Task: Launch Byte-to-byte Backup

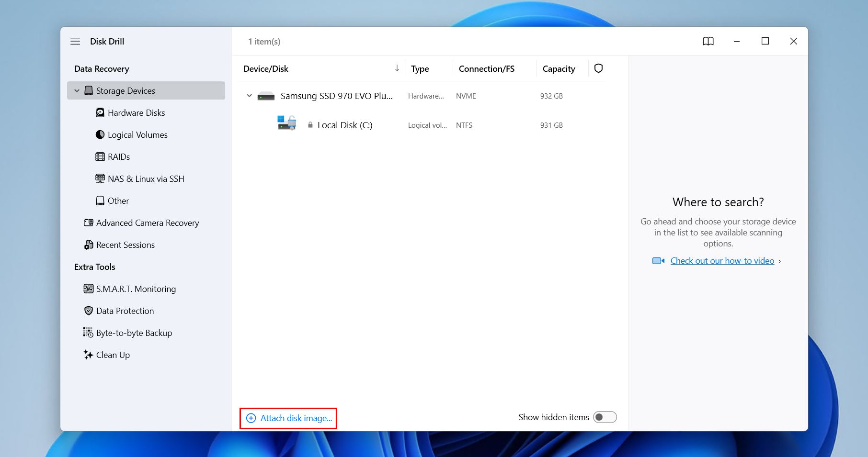Action: [x=134, y=333]
